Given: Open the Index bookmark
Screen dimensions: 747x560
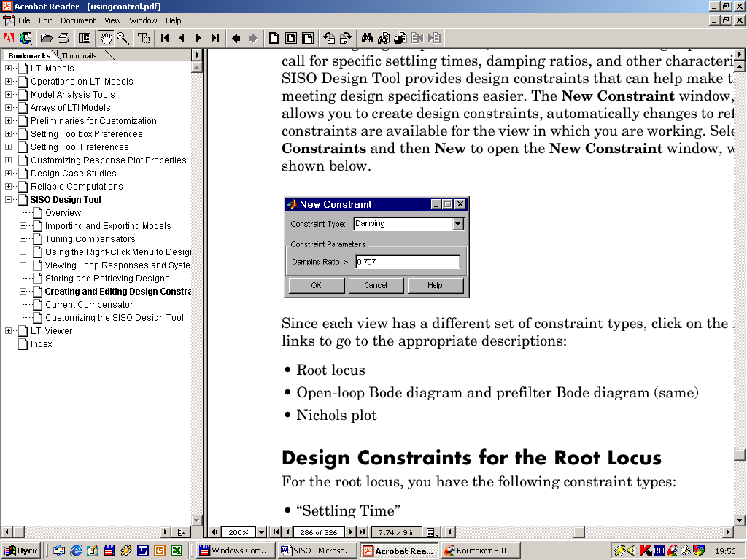Looking at the screenshot, I should click(x=41, y=344).
